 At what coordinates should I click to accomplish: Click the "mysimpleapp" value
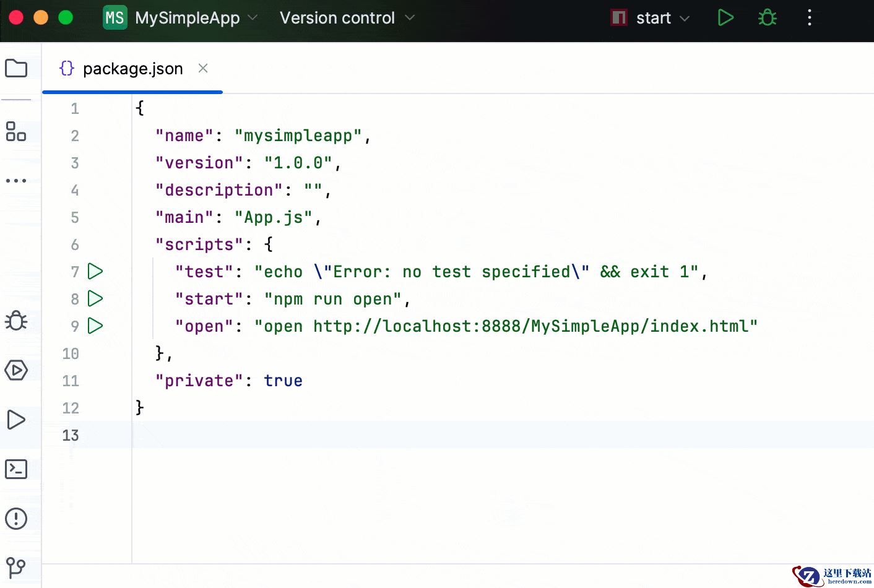point(298,136)
